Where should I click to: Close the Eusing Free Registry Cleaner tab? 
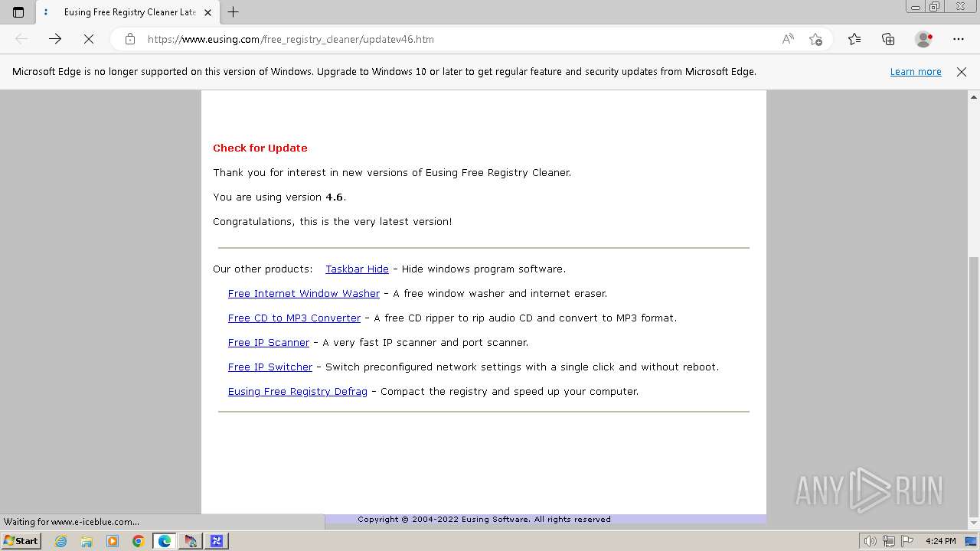(207, 12)
